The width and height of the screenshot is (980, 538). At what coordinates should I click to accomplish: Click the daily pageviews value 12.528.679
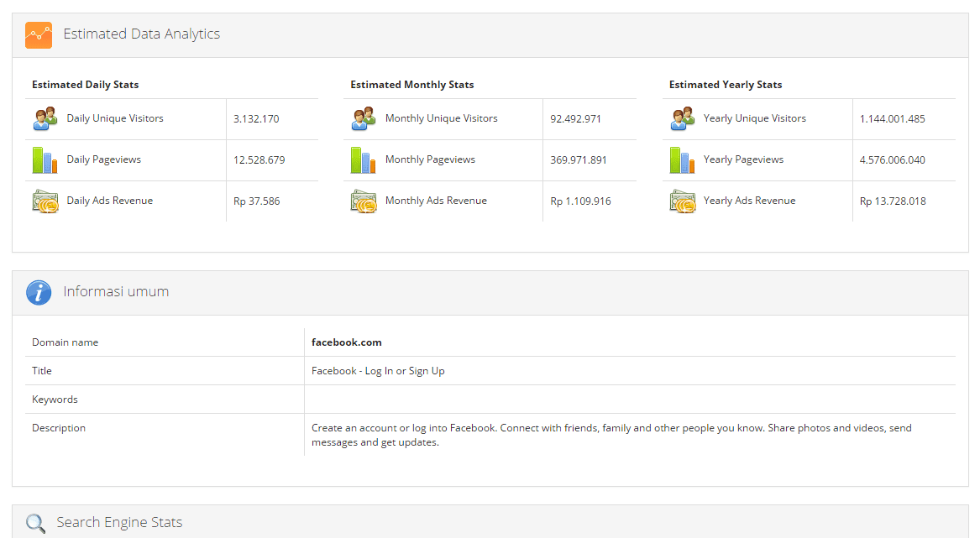click(x=259, y=160)
